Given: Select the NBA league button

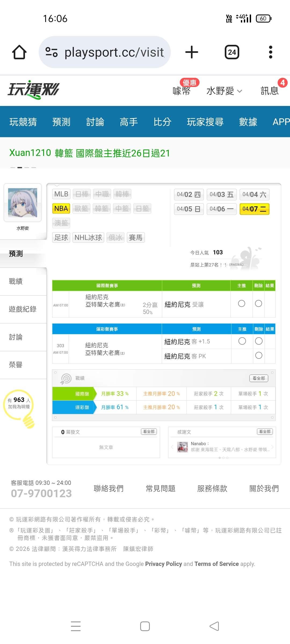Looking at the screenshot, I should click(61, 208).
